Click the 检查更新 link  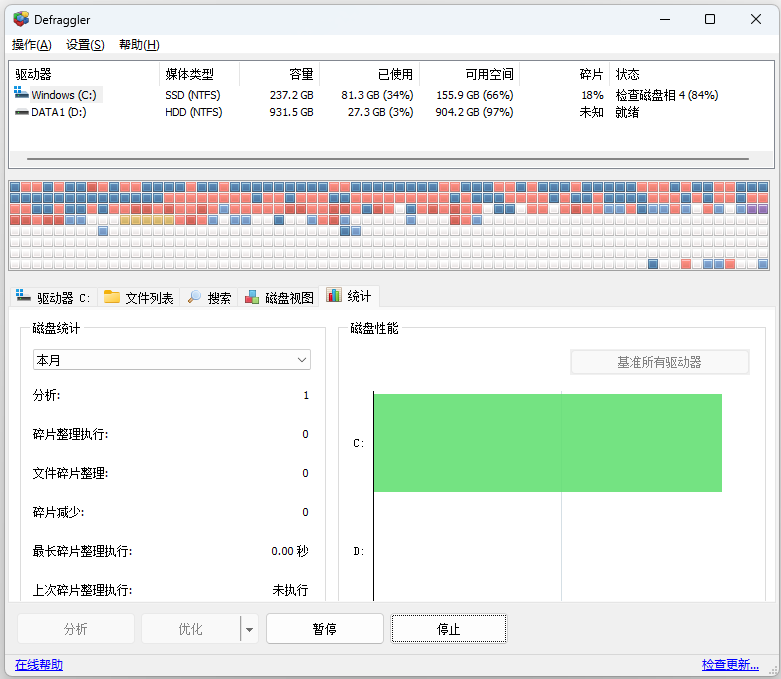coord(729,664)
